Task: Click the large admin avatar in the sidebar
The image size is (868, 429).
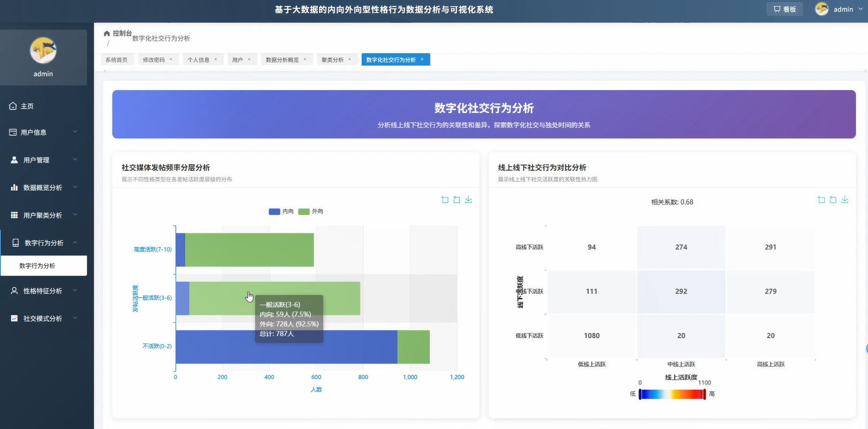Action: [x=43, y=50]
